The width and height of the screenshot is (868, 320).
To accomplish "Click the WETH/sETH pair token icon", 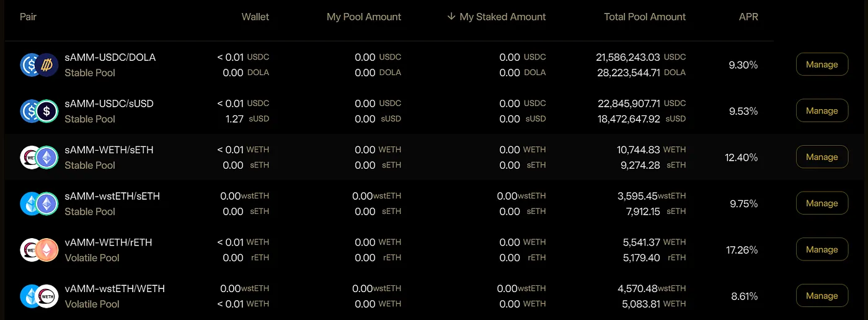I will [x=39, y=158].
